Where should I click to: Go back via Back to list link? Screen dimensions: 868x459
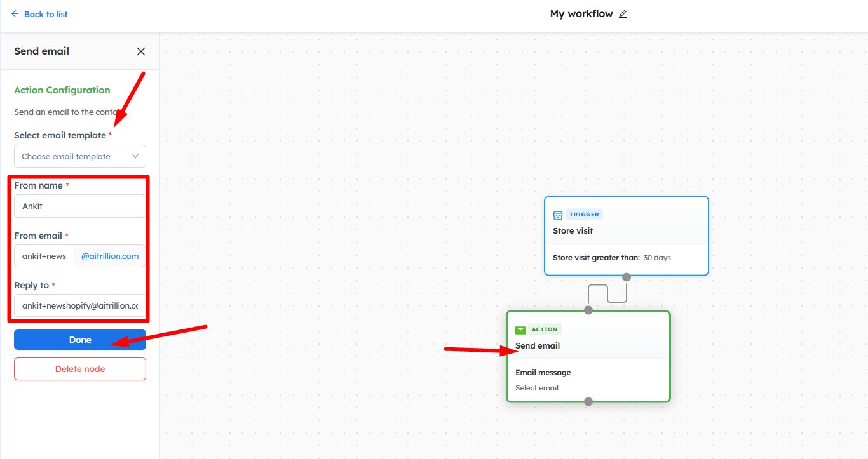click(46, 14)
